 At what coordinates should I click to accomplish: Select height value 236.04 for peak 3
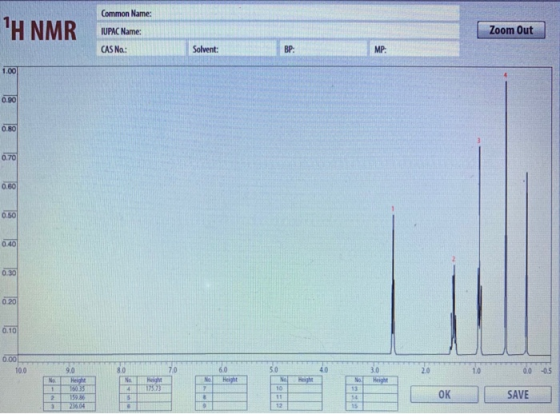click(78, 406)
